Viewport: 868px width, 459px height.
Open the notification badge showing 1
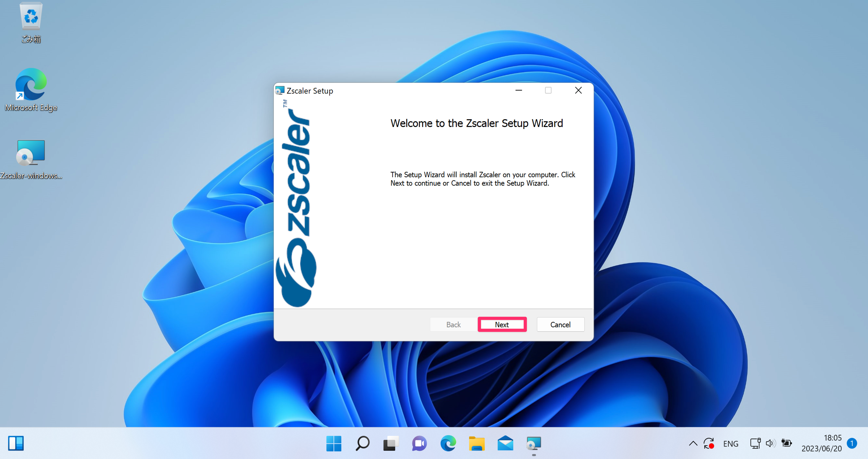(x=852, y=443)
